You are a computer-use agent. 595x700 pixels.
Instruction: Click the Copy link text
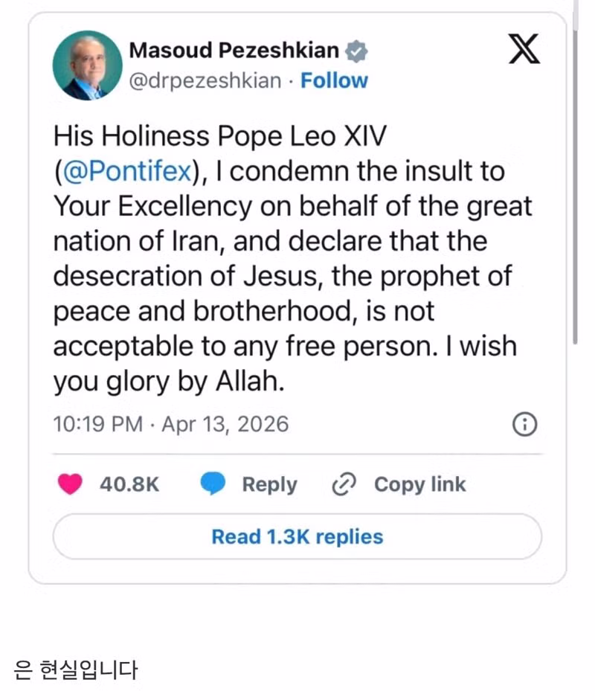(419, 484)
